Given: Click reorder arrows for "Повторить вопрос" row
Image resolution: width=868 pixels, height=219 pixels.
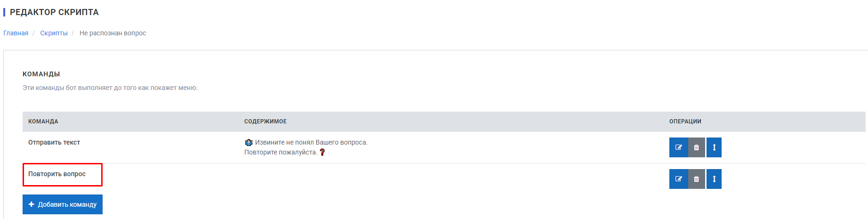Looking at the screenshot, I should (x=714, y=179).
